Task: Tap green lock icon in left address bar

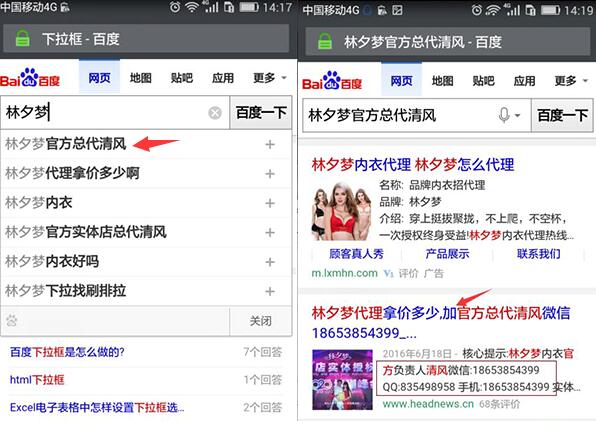Action: 22,39
